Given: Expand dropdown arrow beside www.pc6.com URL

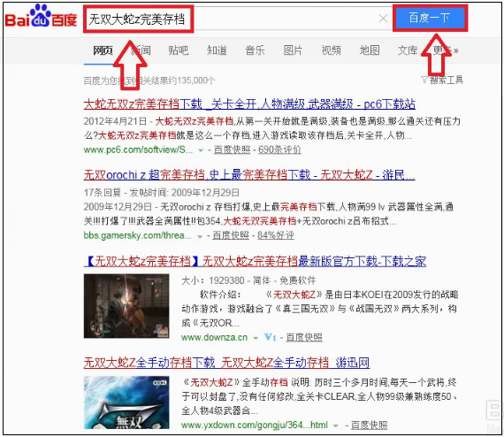Looking at the screenshot, I should point(201,150).
